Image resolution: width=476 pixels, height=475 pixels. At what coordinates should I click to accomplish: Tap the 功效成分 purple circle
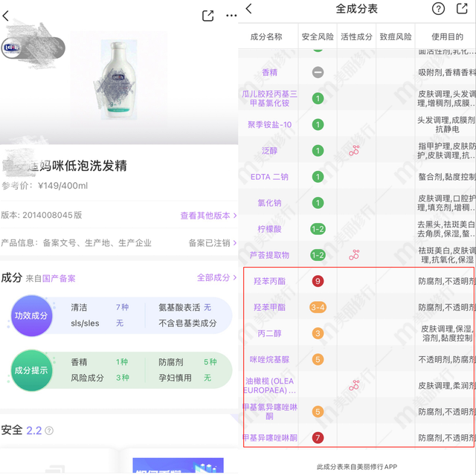click(x=31, y=316)
